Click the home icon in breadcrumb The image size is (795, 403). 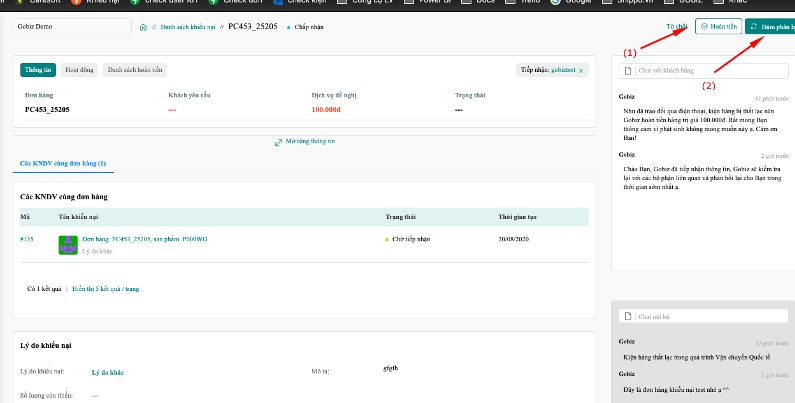146,27
